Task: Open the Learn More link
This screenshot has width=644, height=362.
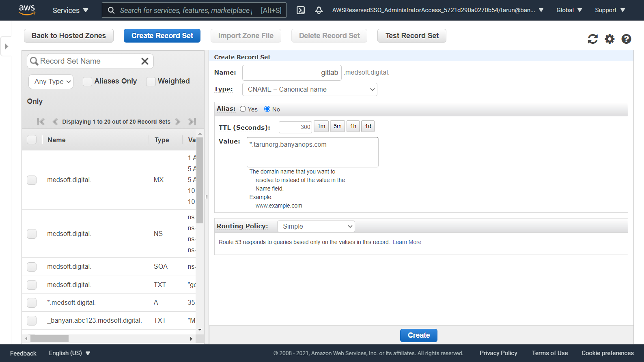Action: tap(407, 242)
